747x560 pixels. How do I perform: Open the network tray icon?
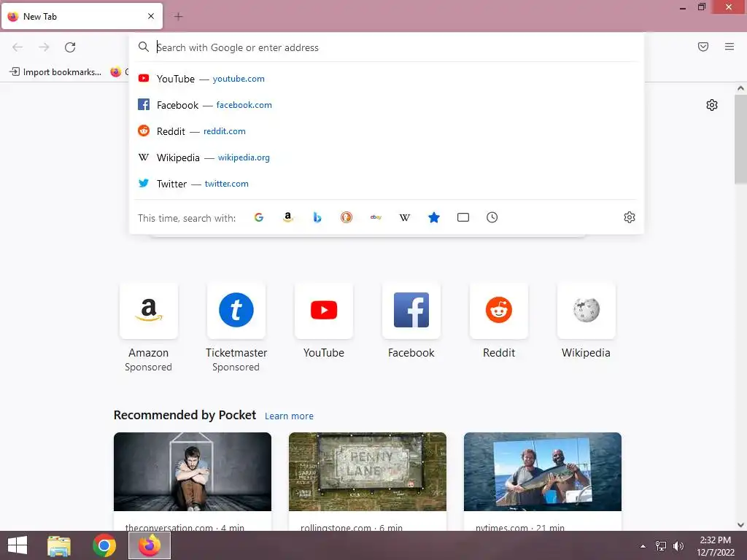661,546
